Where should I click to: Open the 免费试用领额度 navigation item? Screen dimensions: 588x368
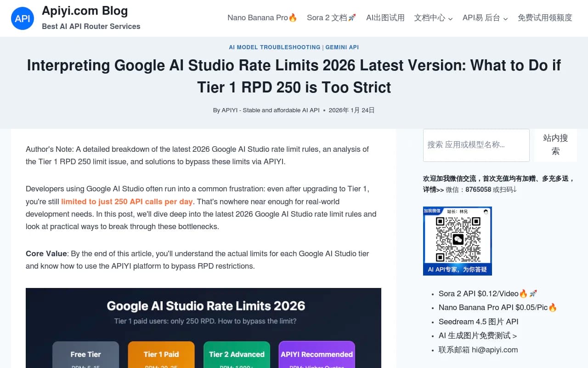pyautogui.click(x=545, y=17)
